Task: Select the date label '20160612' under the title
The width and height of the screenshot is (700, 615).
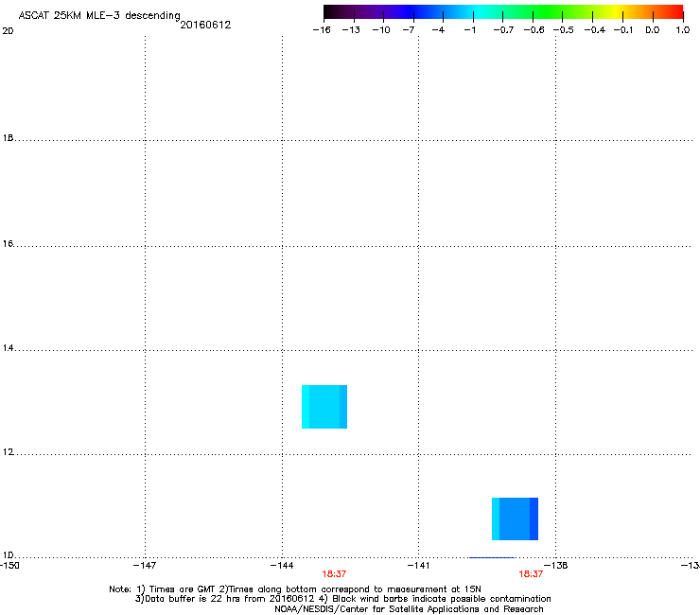Action: (x=205, y=25)
